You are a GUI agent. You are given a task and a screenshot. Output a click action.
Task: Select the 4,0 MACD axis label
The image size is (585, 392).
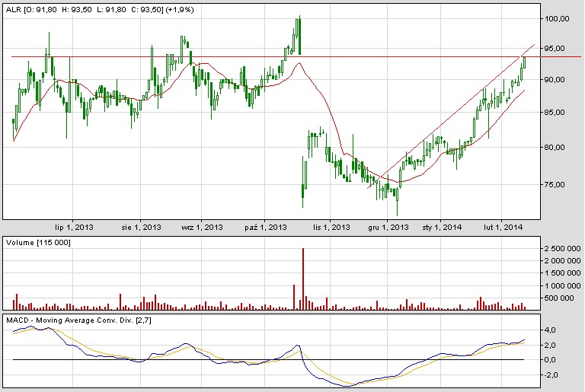(550, 330)
